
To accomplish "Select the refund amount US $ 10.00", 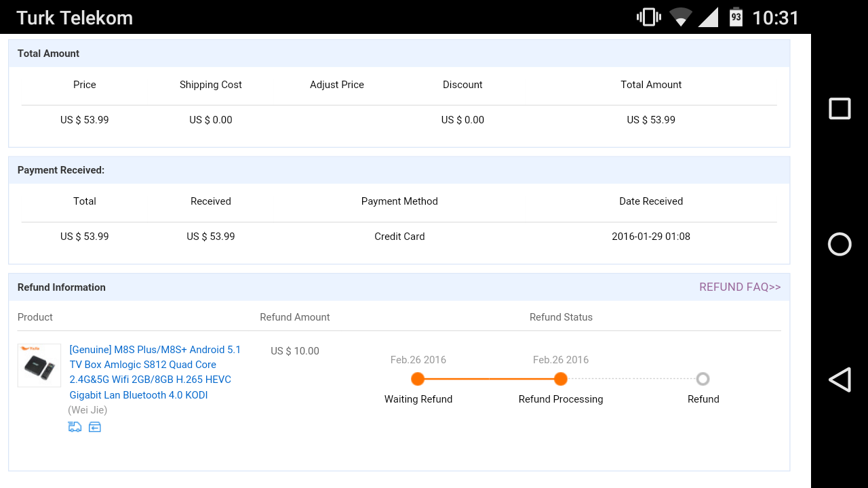I will (295, 351).
